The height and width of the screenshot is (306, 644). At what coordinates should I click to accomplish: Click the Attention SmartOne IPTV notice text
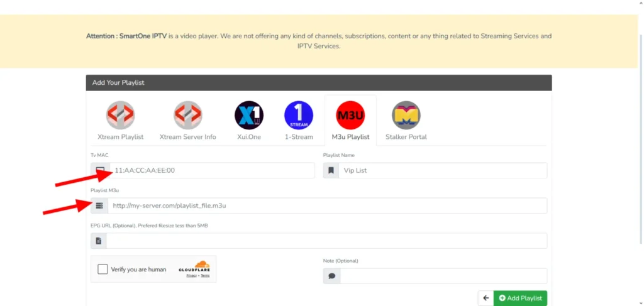tap(319, 41)
